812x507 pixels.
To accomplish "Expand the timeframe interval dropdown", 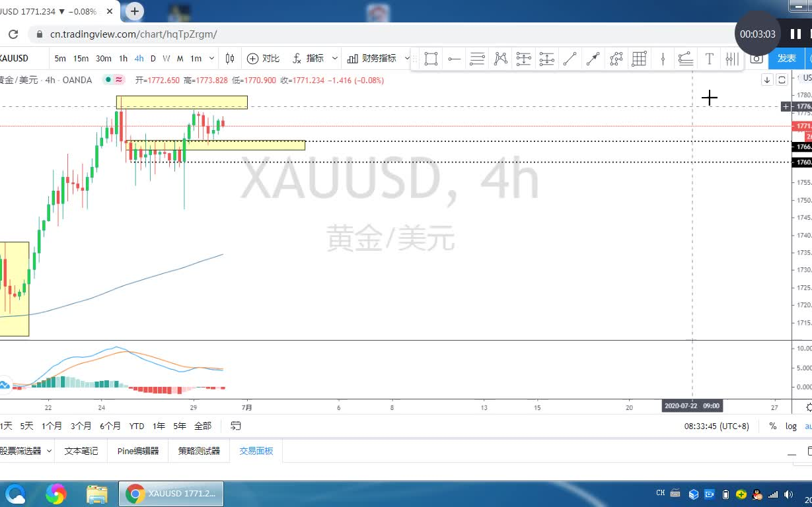I will click(x=211, y=59).
